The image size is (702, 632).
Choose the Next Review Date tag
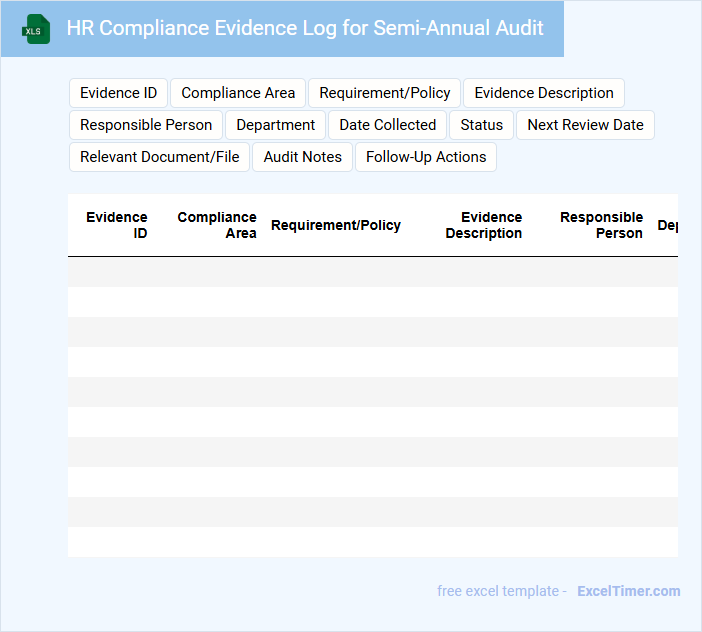tap(585, 125)
